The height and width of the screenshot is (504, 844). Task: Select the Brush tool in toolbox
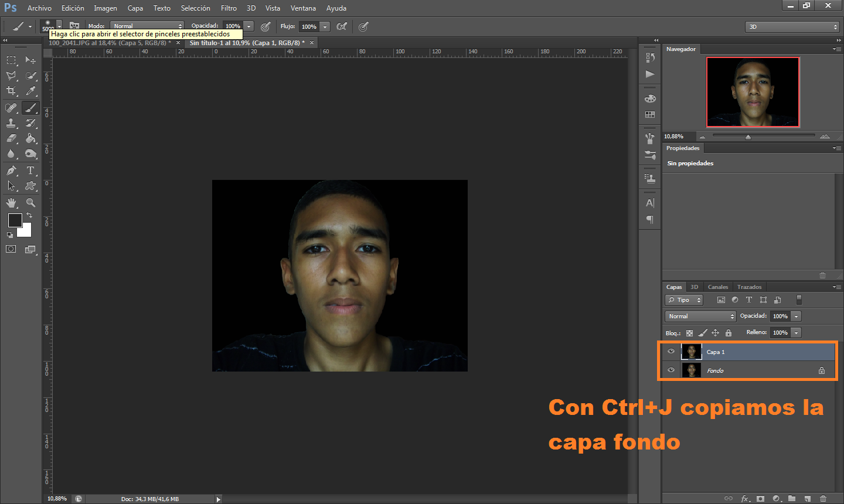[30, 108]
